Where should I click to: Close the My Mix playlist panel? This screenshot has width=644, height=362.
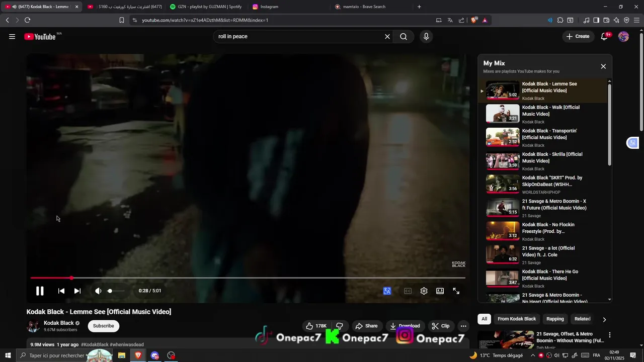click(x=603, y=66)
